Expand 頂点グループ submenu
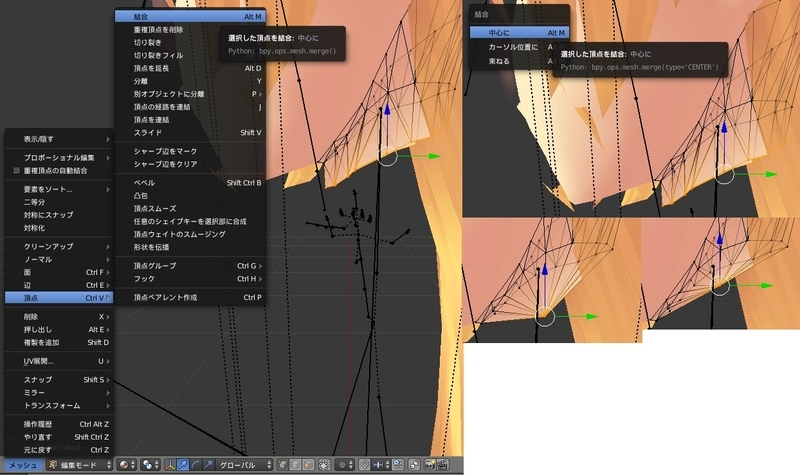The image size is (800, 475). 190,266
